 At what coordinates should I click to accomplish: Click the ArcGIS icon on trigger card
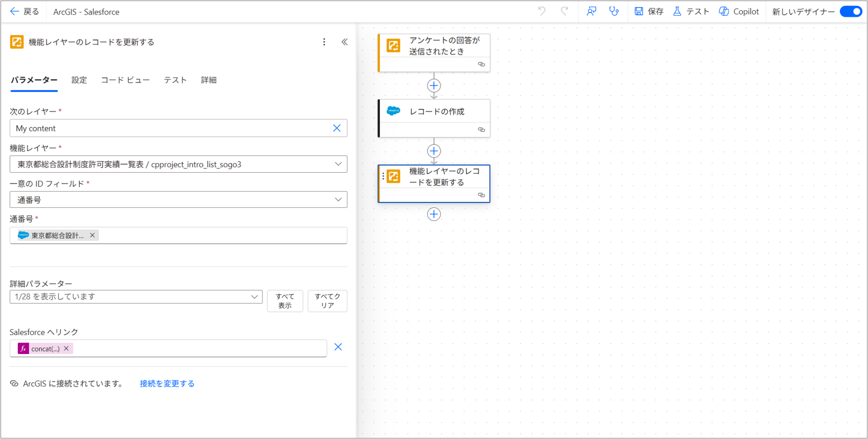pos(393,45)
